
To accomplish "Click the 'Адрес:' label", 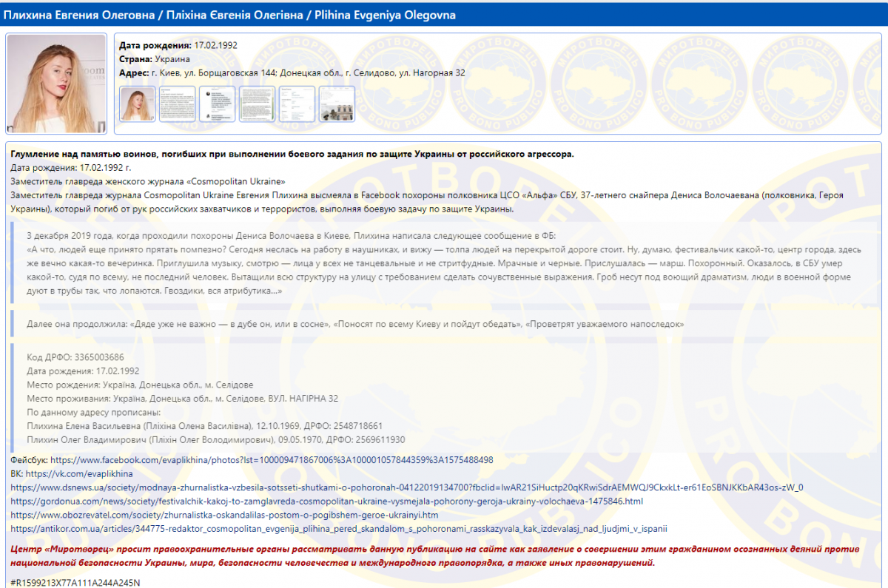I will coord(134,73).
